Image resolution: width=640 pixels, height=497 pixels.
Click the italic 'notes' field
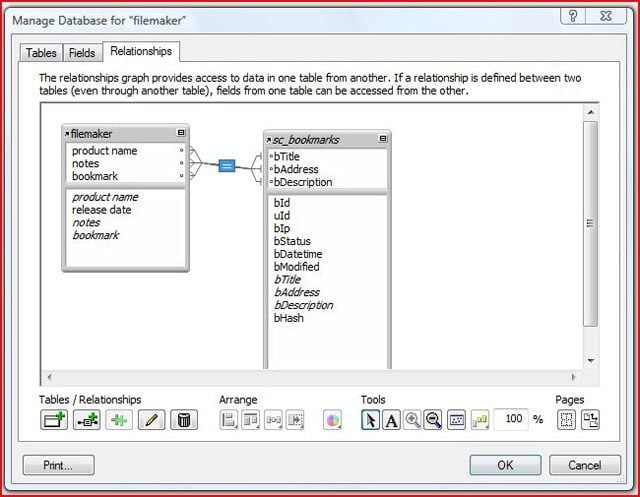[86, 222]
